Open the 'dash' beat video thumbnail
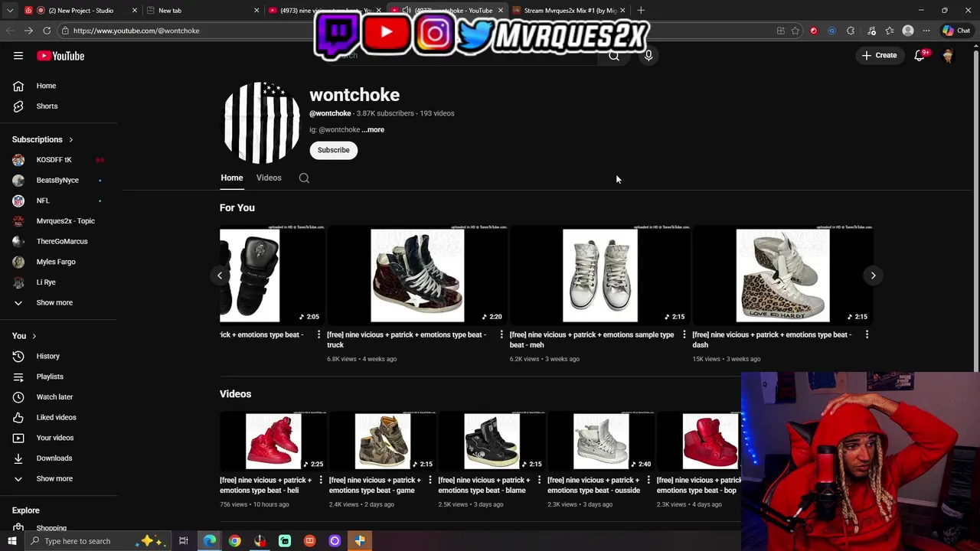This screenshot has height=551, width=980. [782, 275]
